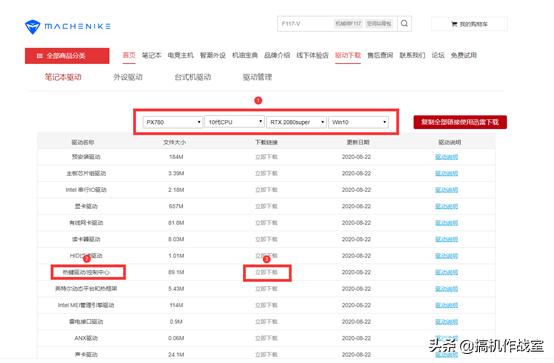Image resolution: width=554 pixels, height=363 pixels.
Task: Open the 售后查询 nav item
Action: tap(380, 55)
